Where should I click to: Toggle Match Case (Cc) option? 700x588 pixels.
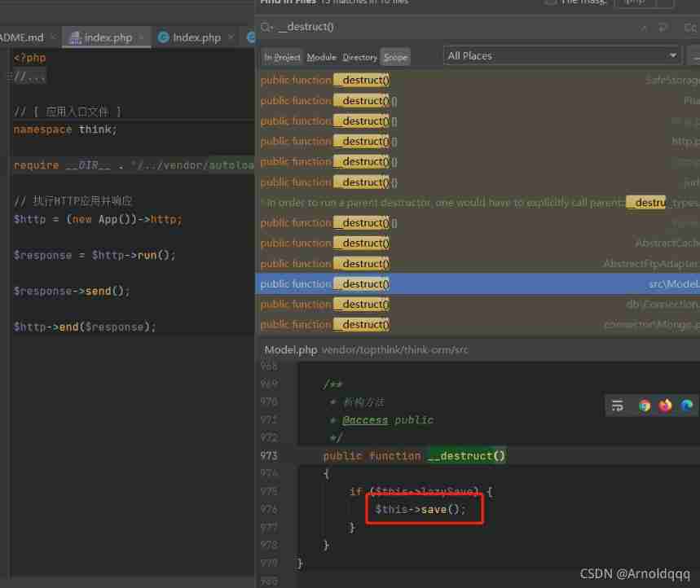point(689,28)
